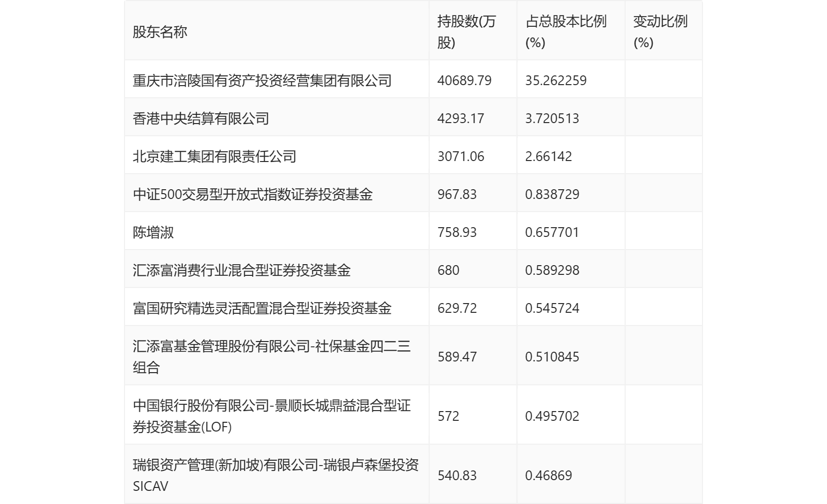Select 中证500交易型开放式指数证券投资基金 row name

coord(253,194)
